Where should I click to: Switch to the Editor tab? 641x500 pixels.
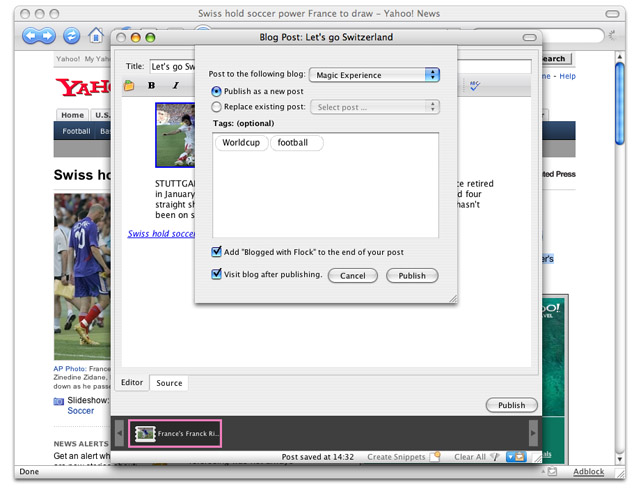point(132,383)
